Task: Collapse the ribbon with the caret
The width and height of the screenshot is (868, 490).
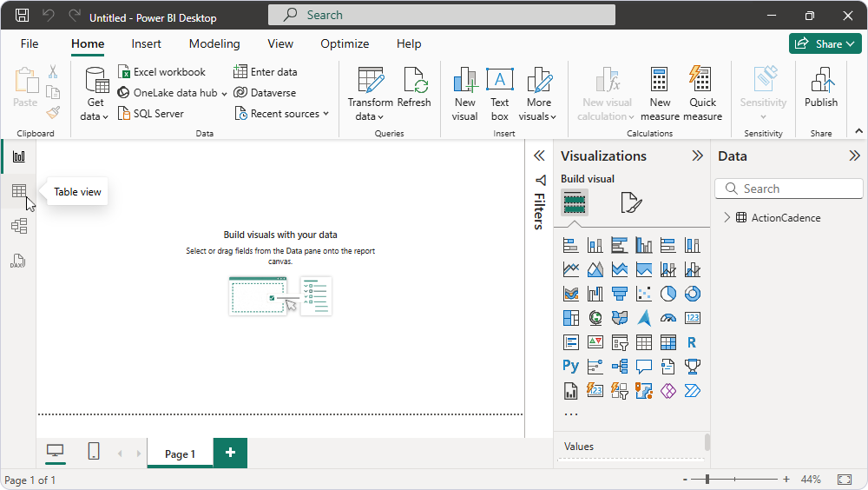Action: point(858,131)
